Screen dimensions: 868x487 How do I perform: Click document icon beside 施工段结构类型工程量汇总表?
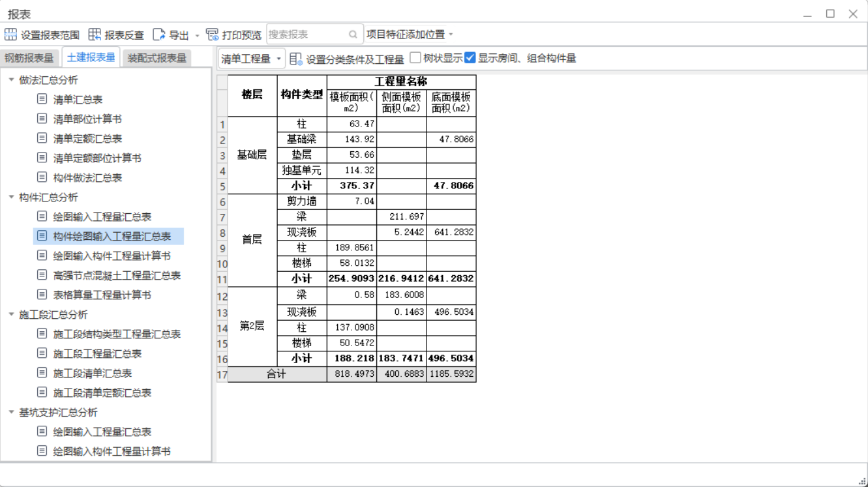coord(42,334)
